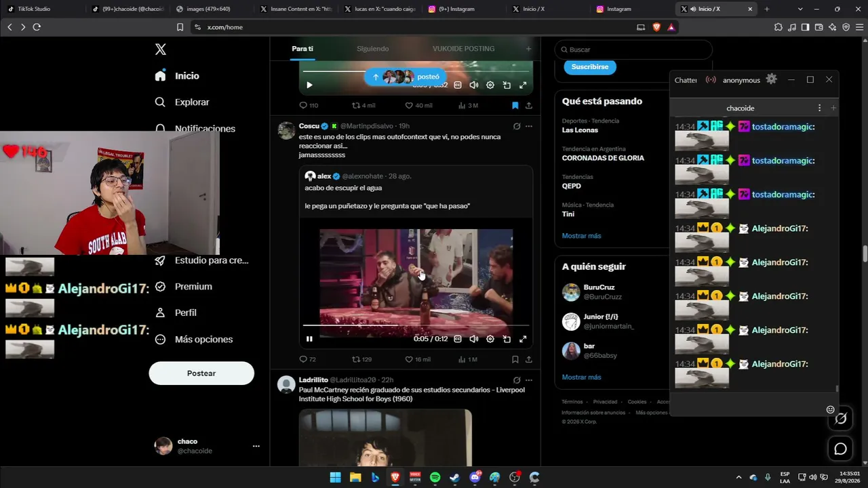The height and width of the screenshot is (488, 868).
Task: Bookmark Coscu's post
Action: (x=515, y=359)
